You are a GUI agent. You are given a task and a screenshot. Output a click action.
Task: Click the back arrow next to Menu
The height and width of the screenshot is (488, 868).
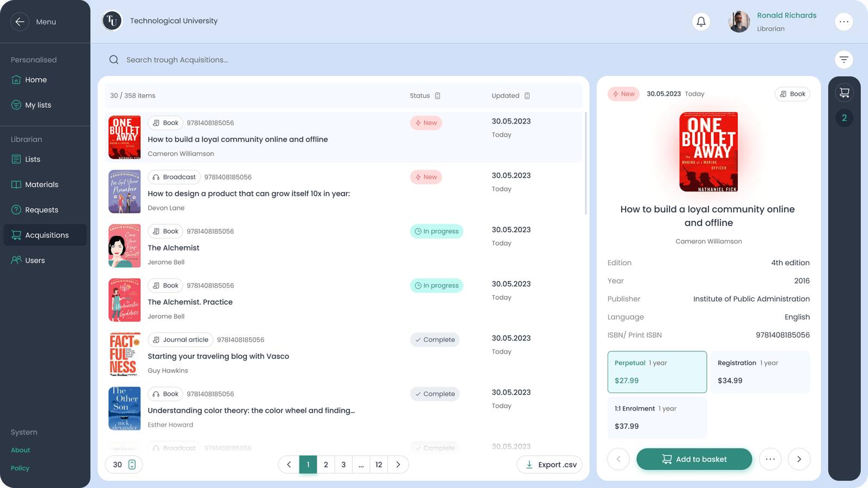20,22
